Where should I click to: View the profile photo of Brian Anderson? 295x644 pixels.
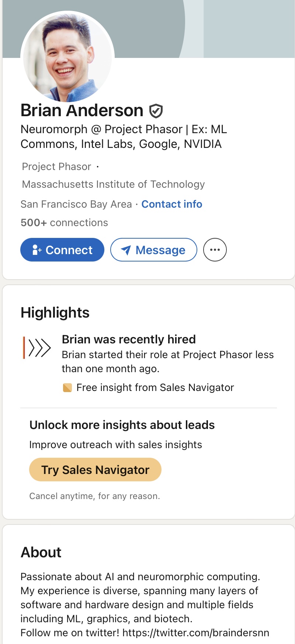pos(67,58)
